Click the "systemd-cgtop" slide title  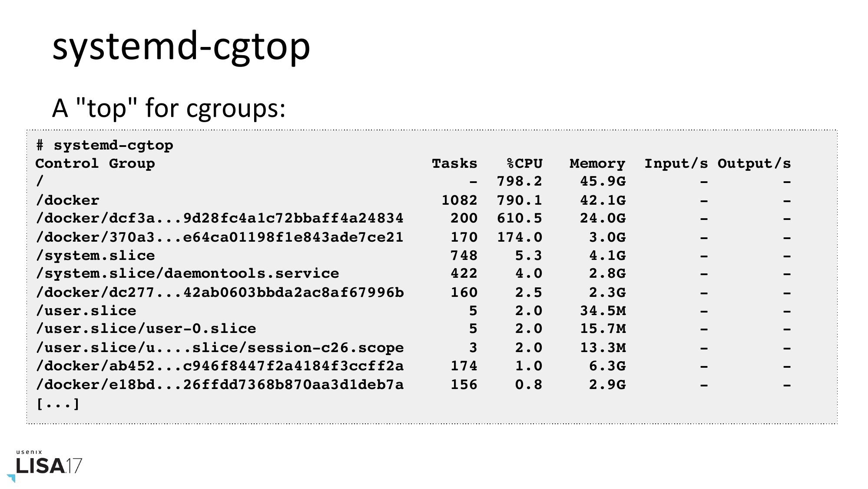pyautogui.click(x=181, y=47)
